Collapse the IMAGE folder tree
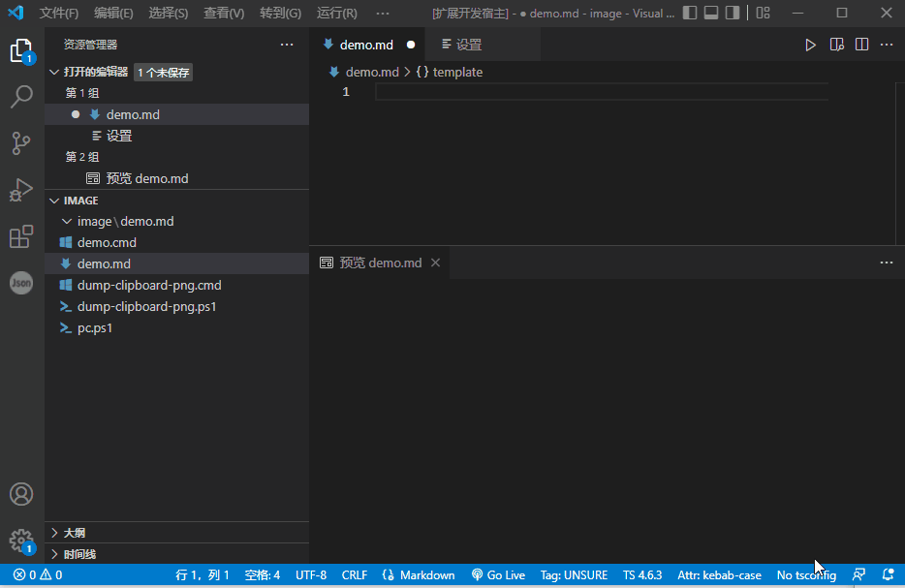 tap(54, 200)
